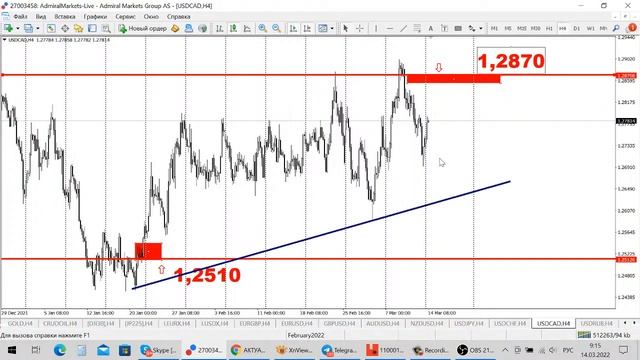The image size is (640, 360).
Task: Open the dropdown arrow next to New Chart
Action: coord(18,28)
